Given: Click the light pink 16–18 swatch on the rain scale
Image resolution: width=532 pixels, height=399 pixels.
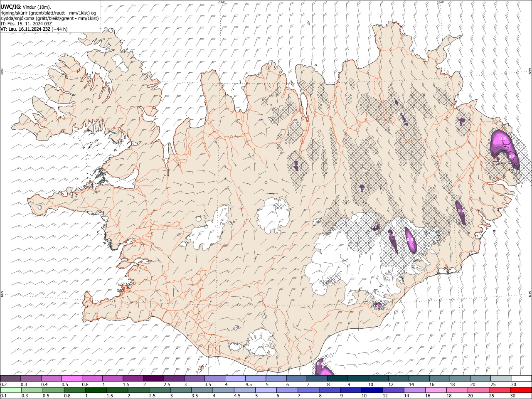Looking at the screenshot, I should point(436,390).
